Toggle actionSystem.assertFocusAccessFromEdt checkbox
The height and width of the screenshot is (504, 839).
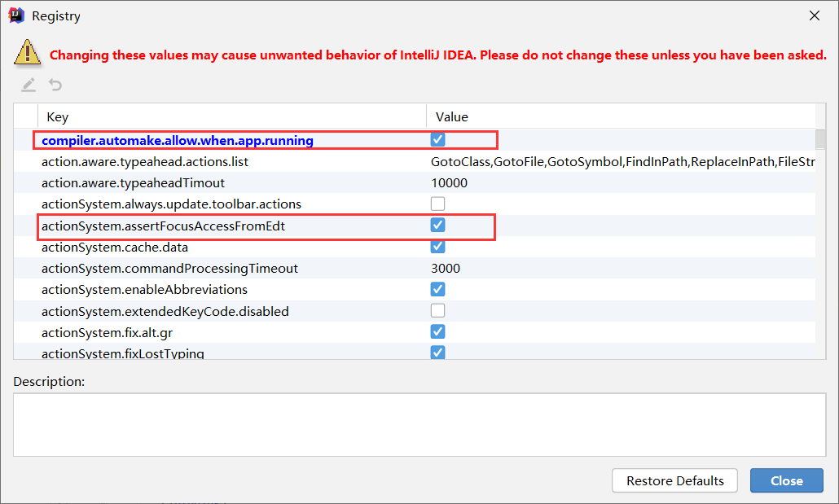tap(437, 226)
